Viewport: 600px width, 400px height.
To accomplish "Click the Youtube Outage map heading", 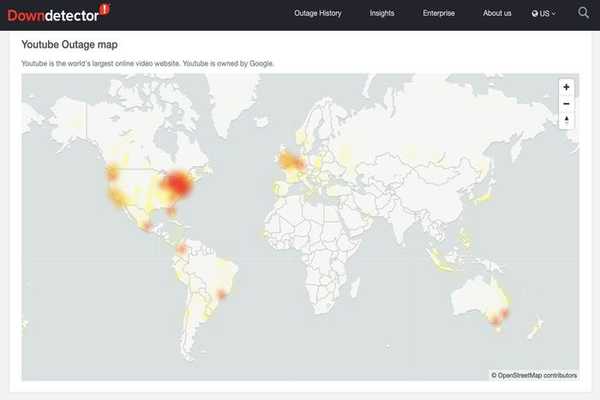I will (x=69, y=45).
